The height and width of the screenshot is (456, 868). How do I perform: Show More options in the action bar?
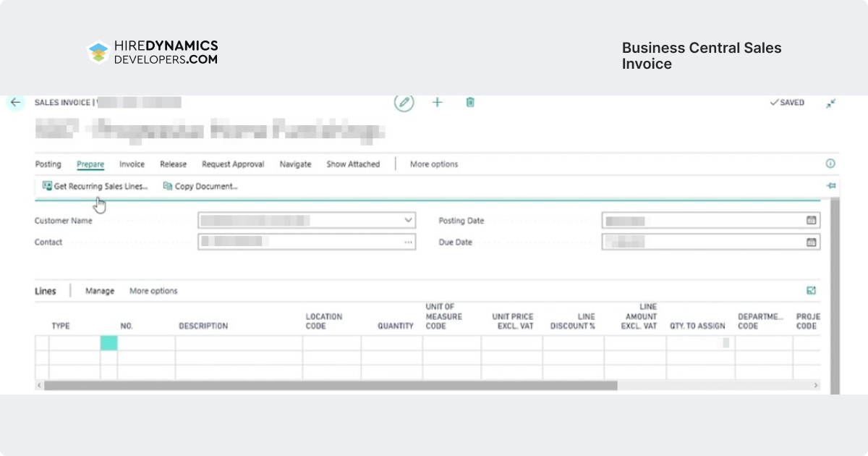click(x=434, y=164)
